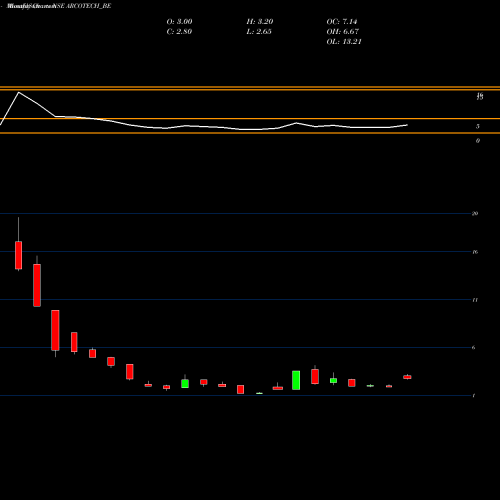The image size is (500, 500).
Task: Click the peak of the white indicator line
Action: [19, 92]
